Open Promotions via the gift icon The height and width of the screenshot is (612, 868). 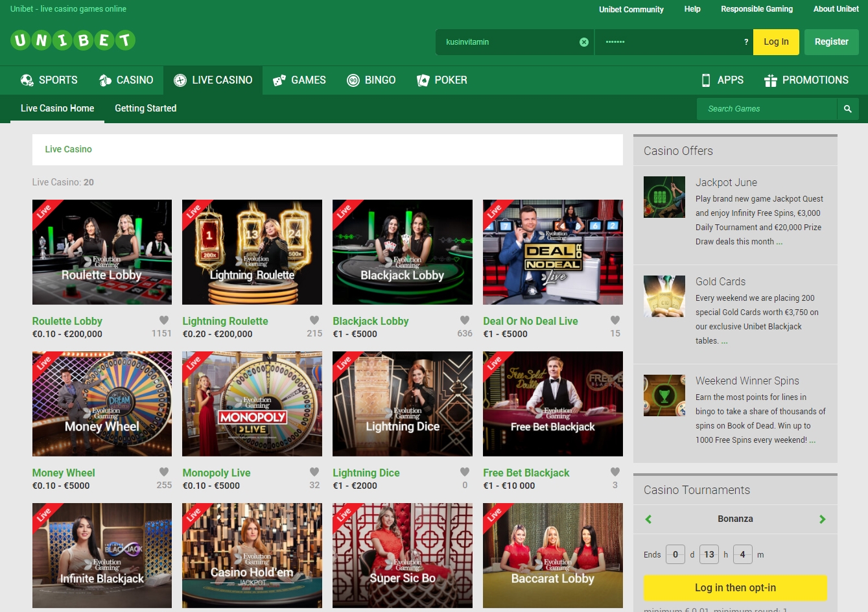(771, 80)
